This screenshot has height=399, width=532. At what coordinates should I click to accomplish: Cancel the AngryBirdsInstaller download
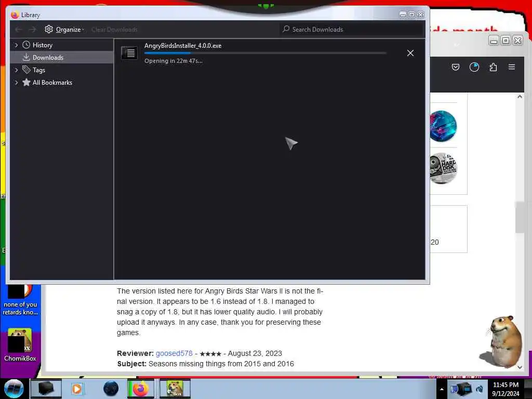[x=410, y=53]
